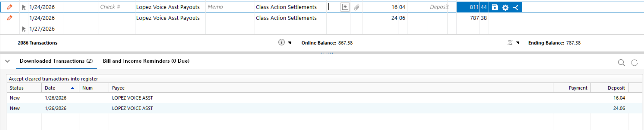Refresh the downloaded transactions

pos(634,62)
